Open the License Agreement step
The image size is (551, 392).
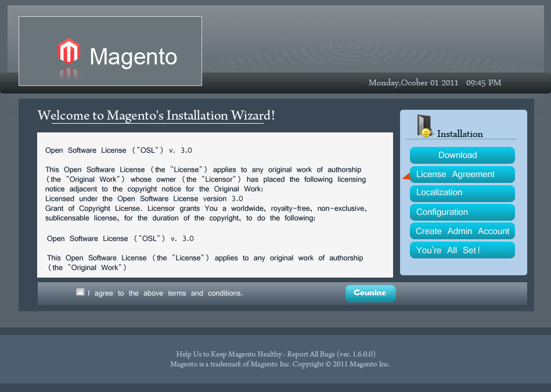(462, 174)
